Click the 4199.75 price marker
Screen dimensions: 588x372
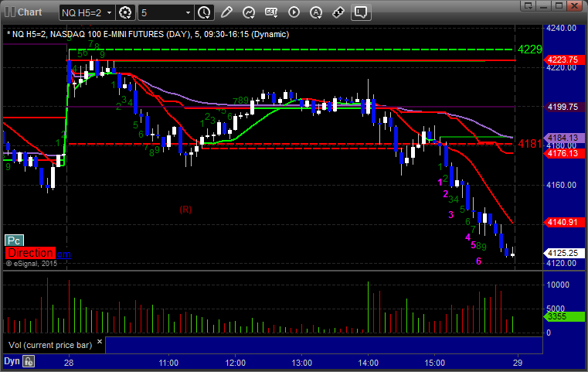tap(564, 107)
